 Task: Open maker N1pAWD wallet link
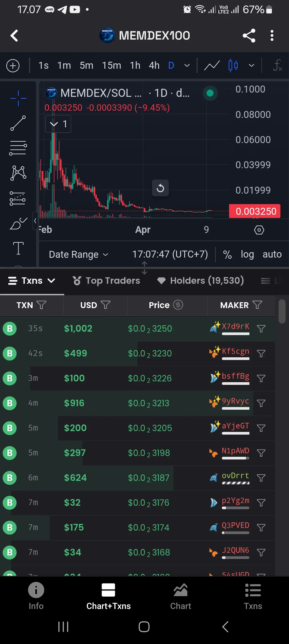coord(235,451)
